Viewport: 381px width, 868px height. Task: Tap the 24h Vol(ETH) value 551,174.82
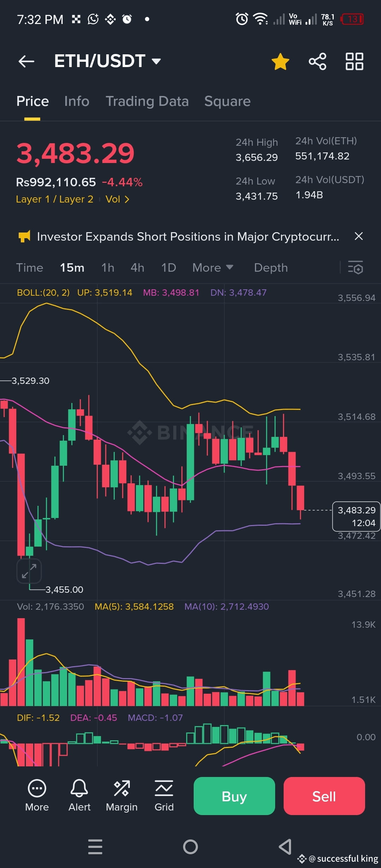pyautogui.click(x=322, y=156)
